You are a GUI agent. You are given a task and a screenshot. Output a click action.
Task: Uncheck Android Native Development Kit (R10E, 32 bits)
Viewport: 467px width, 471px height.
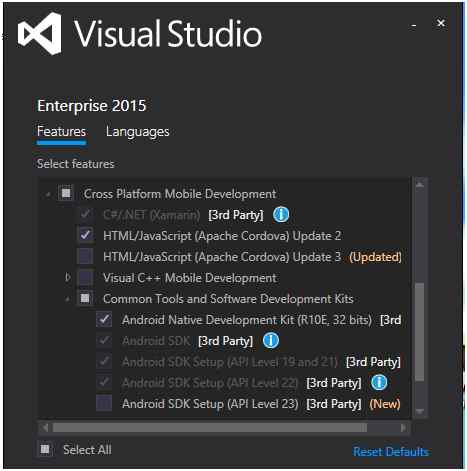[104, 319]
